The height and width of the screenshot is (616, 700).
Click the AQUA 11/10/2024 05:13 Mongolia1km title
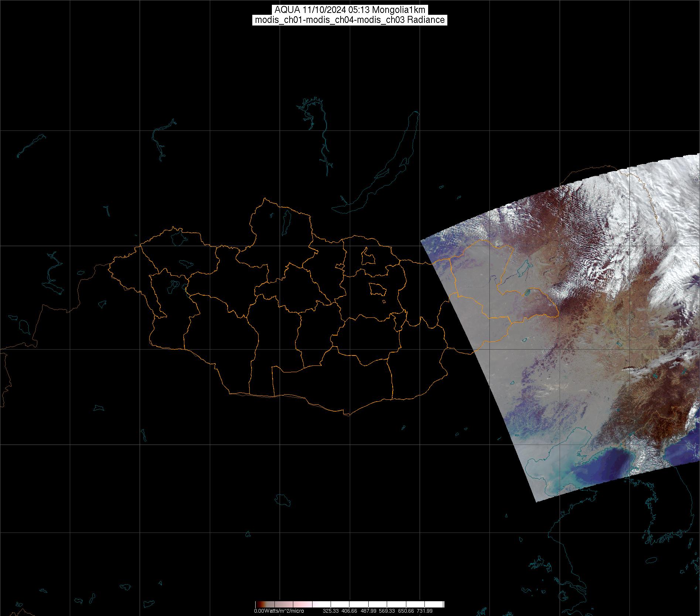tap(349, 10)
